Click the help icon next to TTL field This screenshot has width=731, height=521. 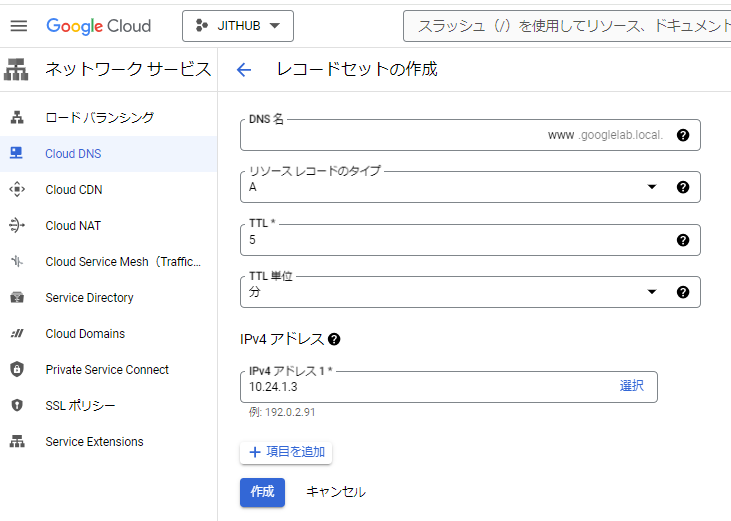683,240
